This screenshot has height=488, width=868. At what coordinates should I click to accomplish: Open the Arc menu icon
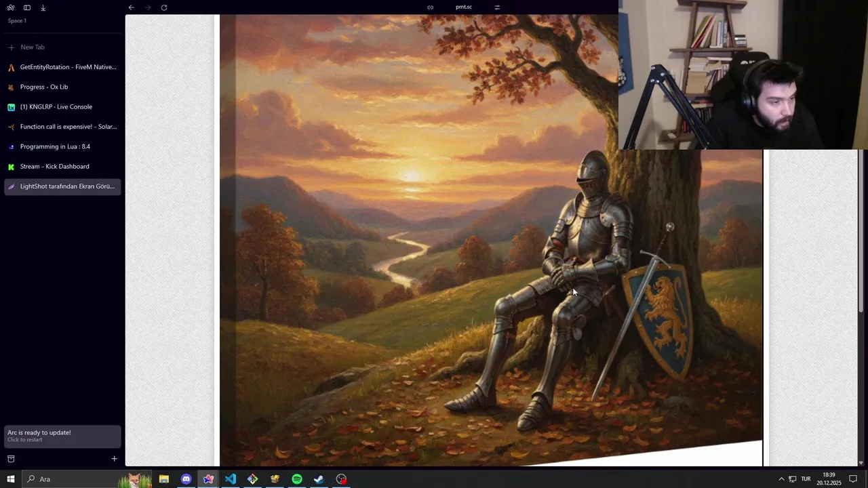[11, 7]
